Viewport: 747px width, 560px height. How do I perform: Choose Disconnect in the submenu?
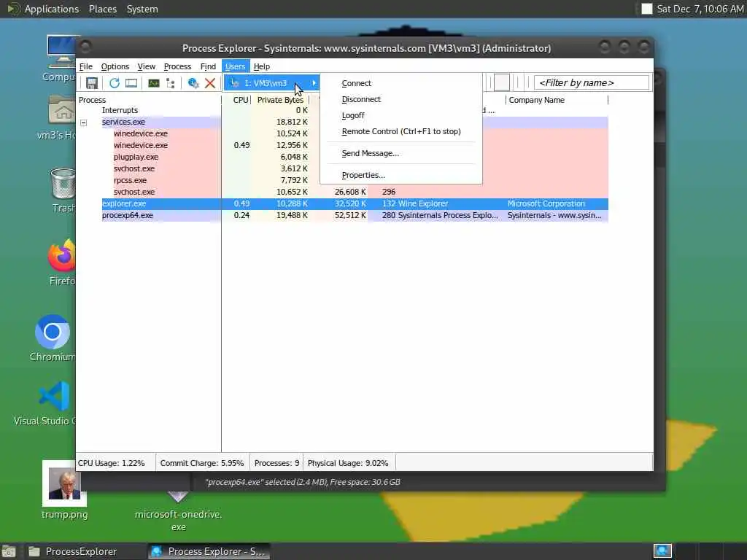(x=361, y=99)
